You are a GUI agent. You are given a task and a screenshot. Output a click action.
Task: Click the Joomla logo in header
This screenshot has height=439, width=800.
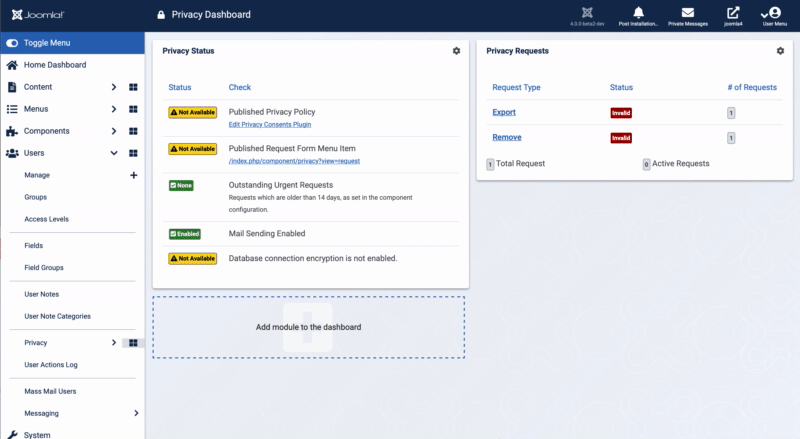click(x=38, y=15)
